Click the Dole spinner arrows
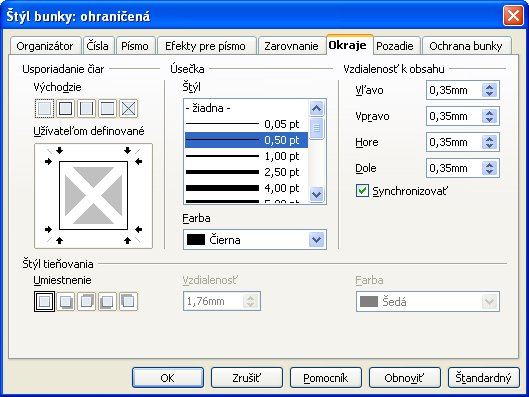Viewport: 529px width, 397px height. (490, 168)
